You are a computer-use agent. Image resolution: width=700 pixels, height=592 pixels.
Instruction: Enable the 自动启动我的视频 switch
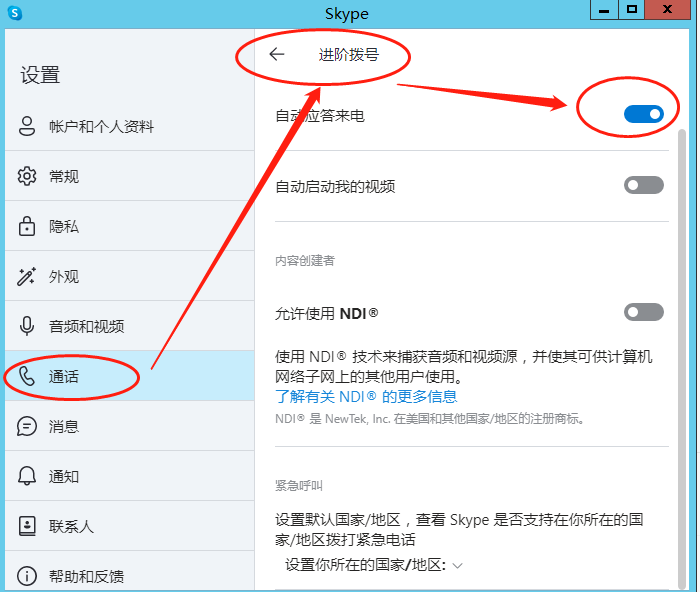[644, 185]
